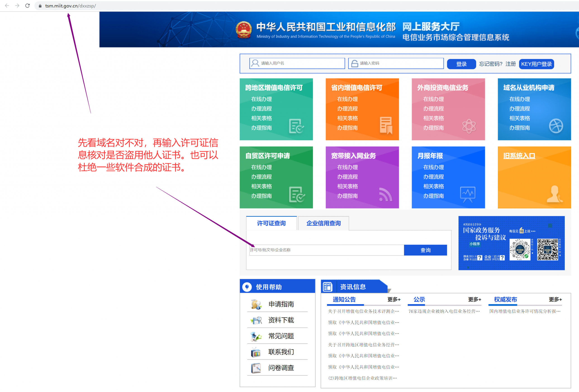The width and height of the screenshot is (579, 392).
Task: Click the browser back arrow
Action: click(x=7, y=5)
